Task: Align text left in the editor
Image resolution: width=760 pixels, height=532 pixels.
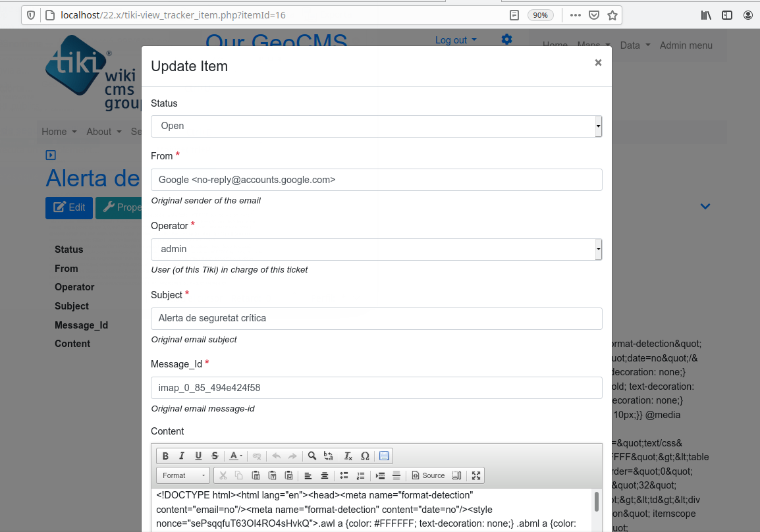Action: tap(308, 476)
